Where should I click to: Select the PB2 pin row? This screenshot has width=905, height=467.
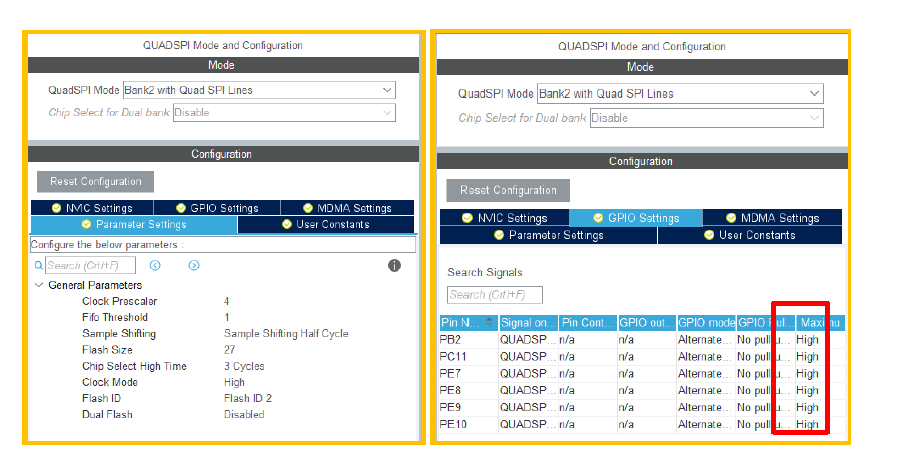click(642, 340)
